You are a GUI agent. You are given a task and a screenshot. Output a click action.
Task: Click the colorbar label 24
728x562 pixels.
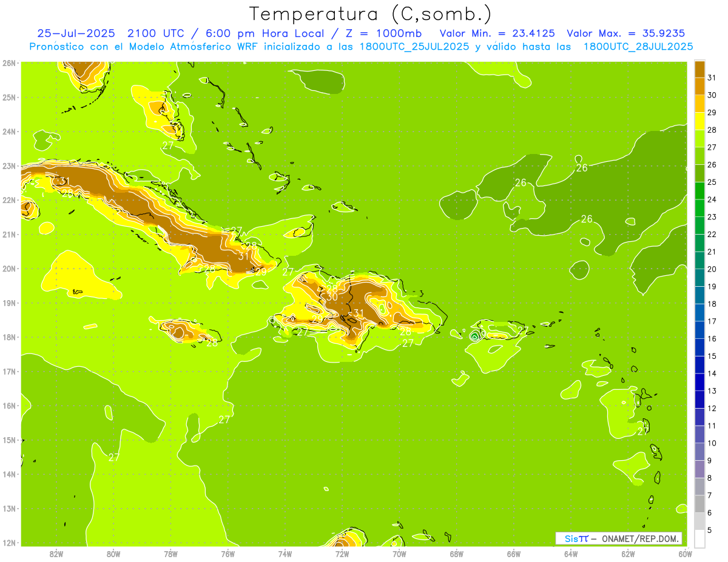(x=712, y=199)
